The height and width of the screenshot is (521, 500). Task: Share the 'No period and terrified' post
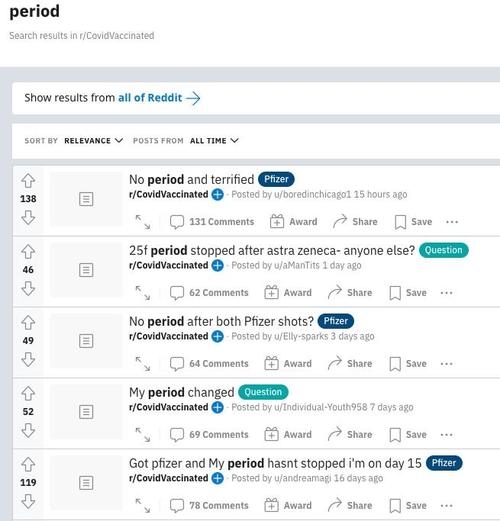[355, 222]
